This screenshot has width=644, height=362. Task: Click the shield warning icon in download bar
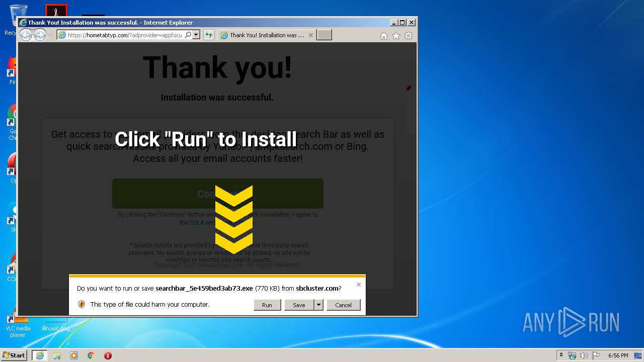click(x=82, y=304)
